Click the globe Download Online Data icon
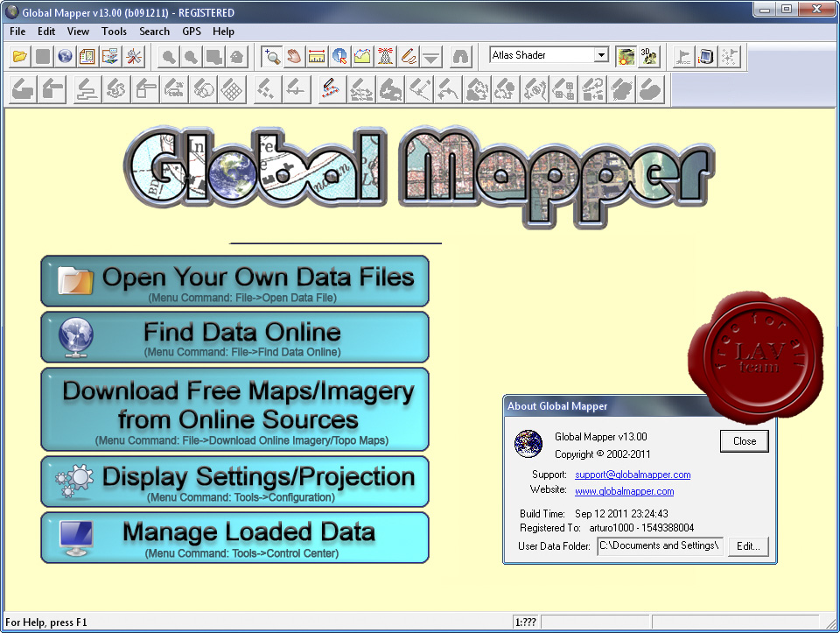The height and width of the screenshot is (633, 840). tap(65, 57)
